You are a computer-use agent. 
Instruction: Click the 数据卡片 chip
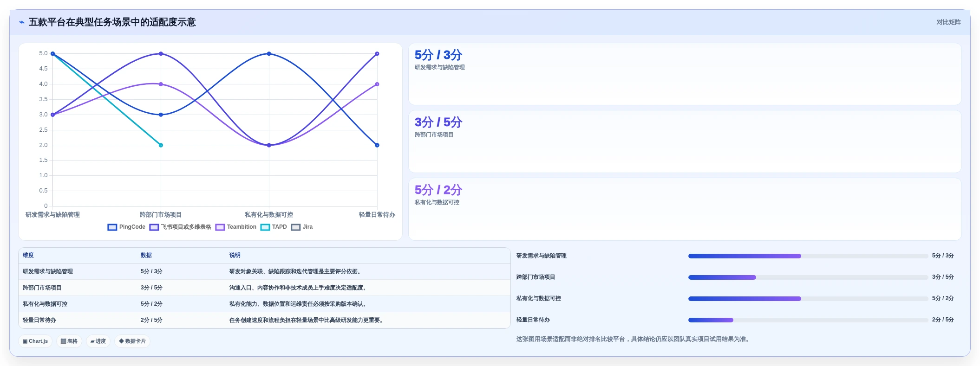pos(132,341)
